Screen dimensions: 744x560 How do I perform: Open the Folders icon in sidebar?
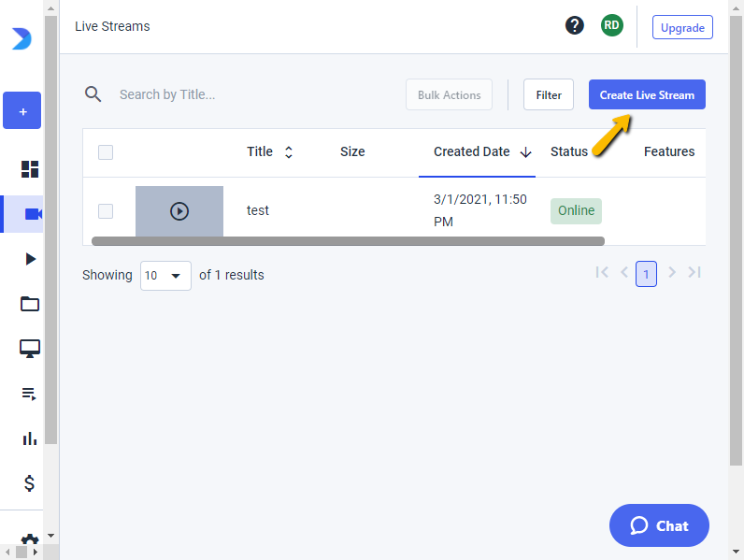[30, 304]
